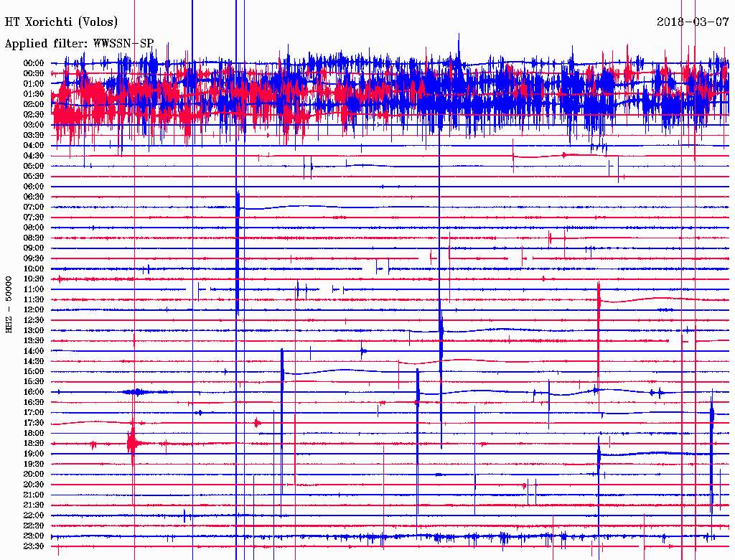Select the 16:30 time label
The height and width of the screenshot is (560, 735).
point(34,403)
